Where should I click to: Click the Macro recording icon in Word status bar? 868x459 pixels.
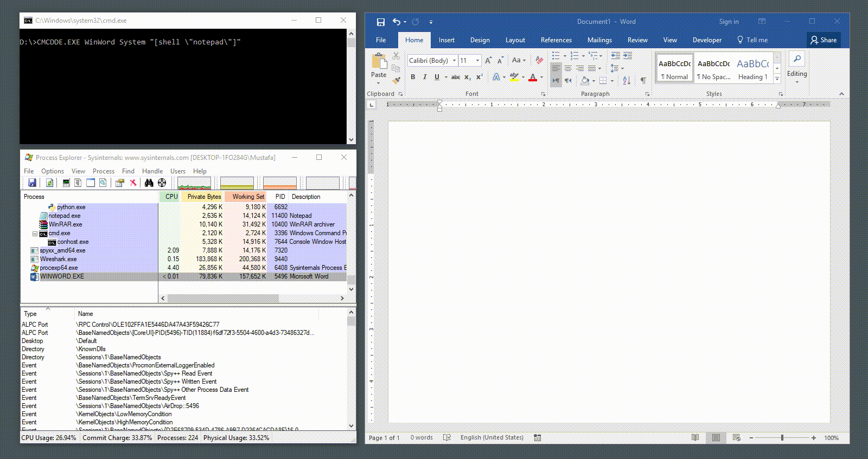pos(537,437)
